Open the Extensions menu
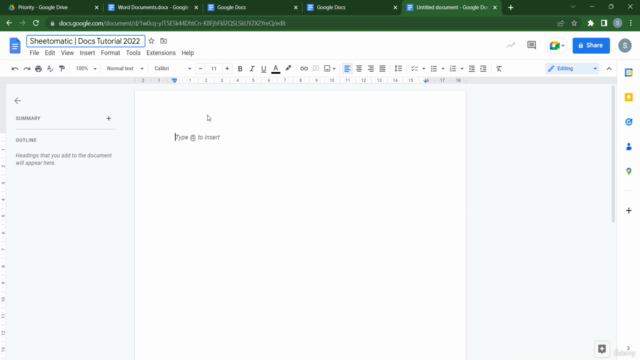 click(161, 53)
